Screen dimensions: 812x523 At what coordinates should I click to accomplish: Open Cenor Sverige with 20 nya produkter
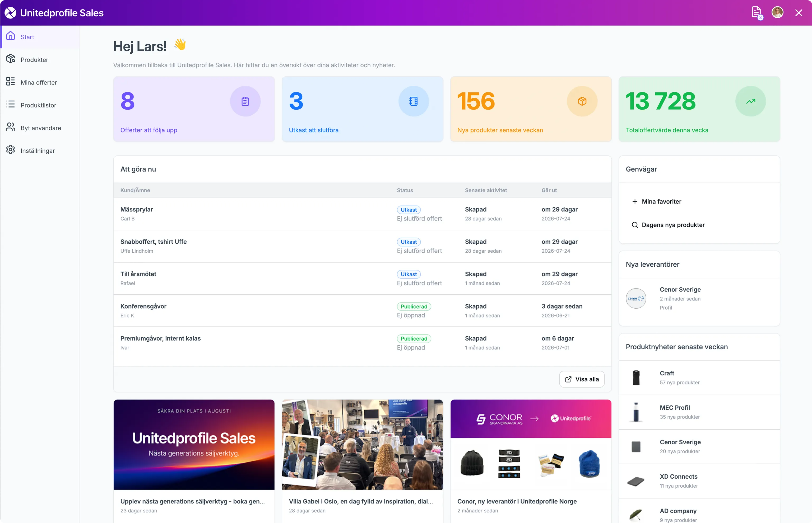[x=699, y=447]
